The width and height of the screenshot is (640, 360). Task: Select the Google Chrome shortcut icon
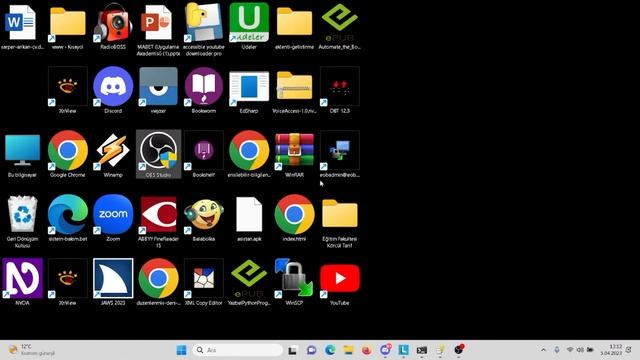[x=68, y=150]
